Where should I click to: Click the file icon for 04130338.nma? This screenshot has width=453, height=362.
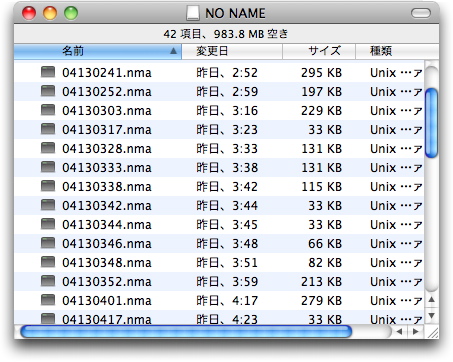click(48, 186)
